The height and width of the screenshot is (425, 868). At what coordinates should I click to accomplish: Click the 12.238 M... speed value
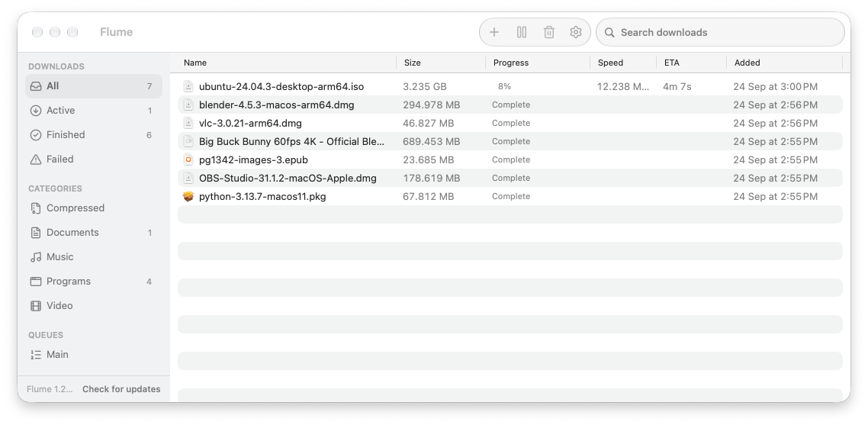point(622,86)
